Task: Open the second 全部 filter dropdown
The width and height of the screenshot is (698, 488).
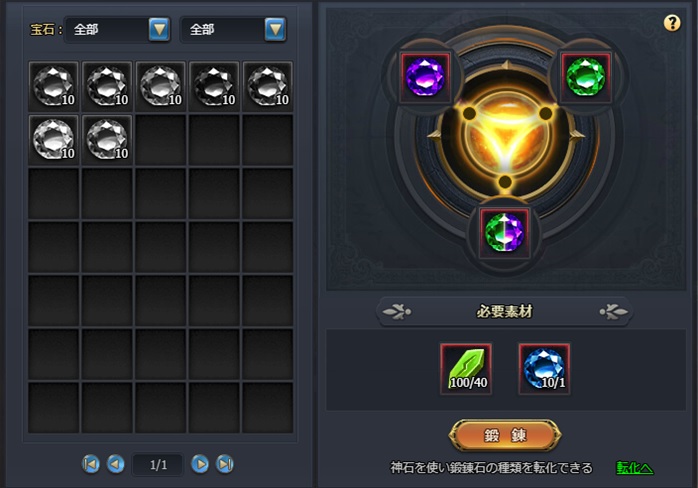Action: tap(233, 29)
